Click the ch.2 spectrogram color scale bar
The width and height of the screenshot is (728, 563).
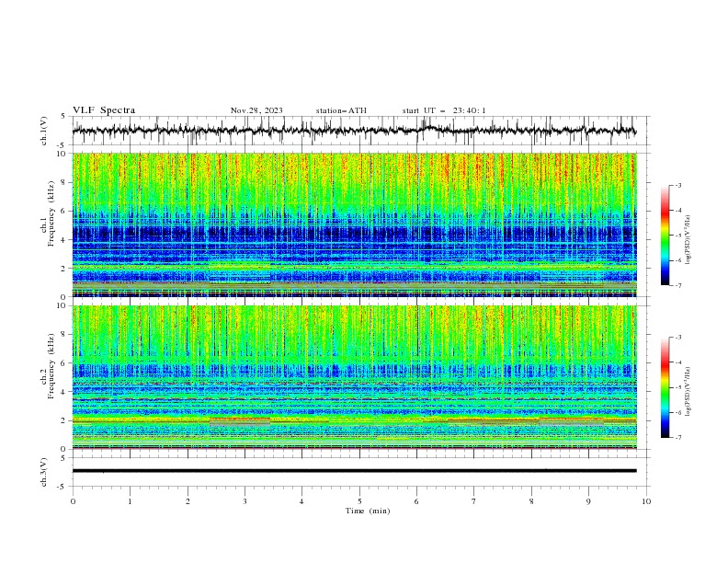coord(665,387)
